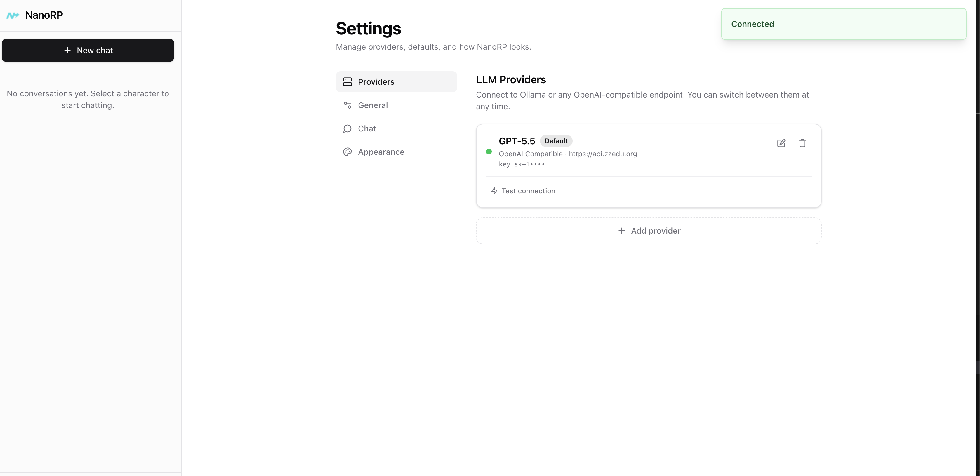This screenshot has height=476, width=980.
Task: Click the Add provider button
Action: pos(649,231)
